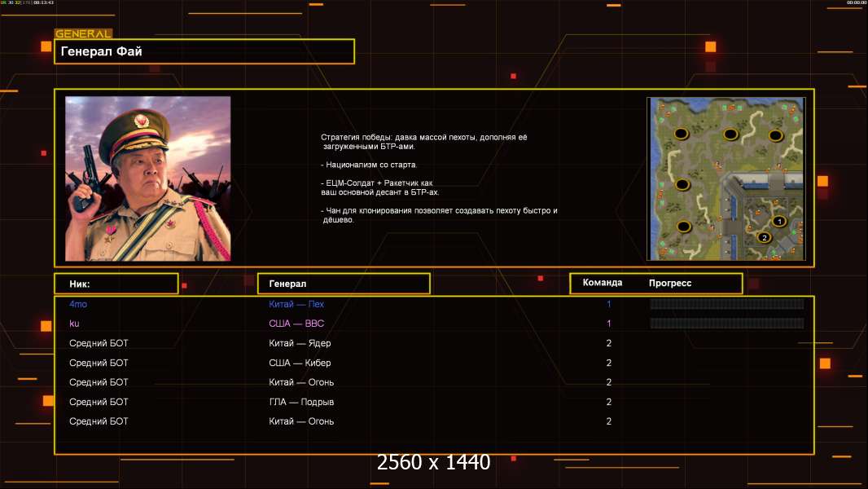The width and height of the screenshot is (868, 489).
Task: Click "Средний БОТ" in ГЛА — Подрыв row
Action: (99, 402)
